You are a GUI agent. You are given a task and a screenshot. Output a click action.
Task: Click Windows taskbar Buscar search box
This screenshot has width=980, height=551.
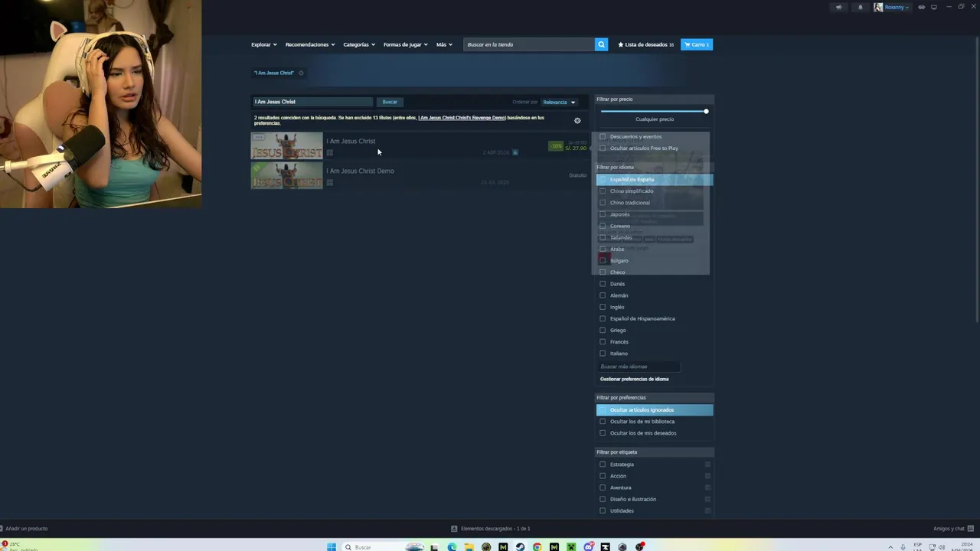pos(383,546)
